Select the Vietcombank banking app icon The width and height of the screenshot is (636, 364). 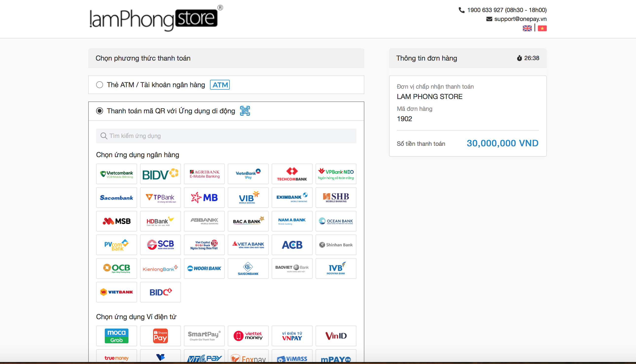[x=116, y=174]
